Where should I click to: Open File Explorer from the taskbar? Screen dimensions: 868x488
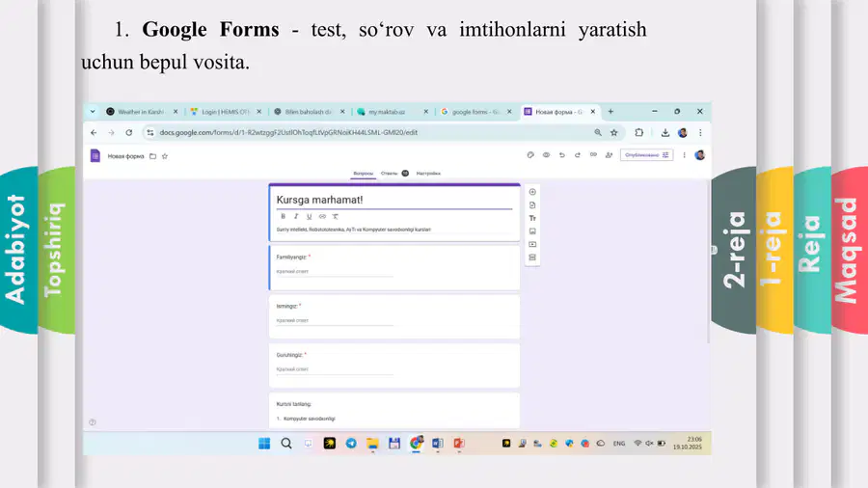[372, 444]
